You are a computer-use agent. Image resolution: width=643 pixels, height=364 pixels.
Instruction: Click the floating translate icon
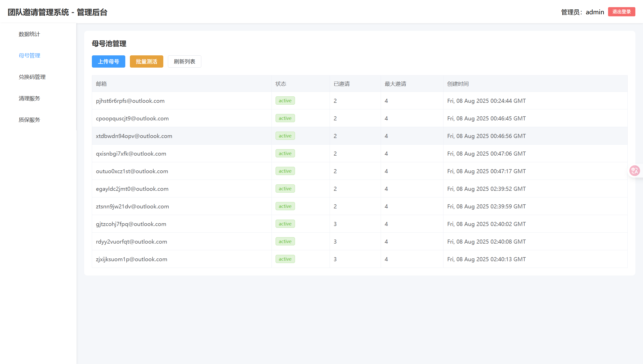(x=634, y=171)
